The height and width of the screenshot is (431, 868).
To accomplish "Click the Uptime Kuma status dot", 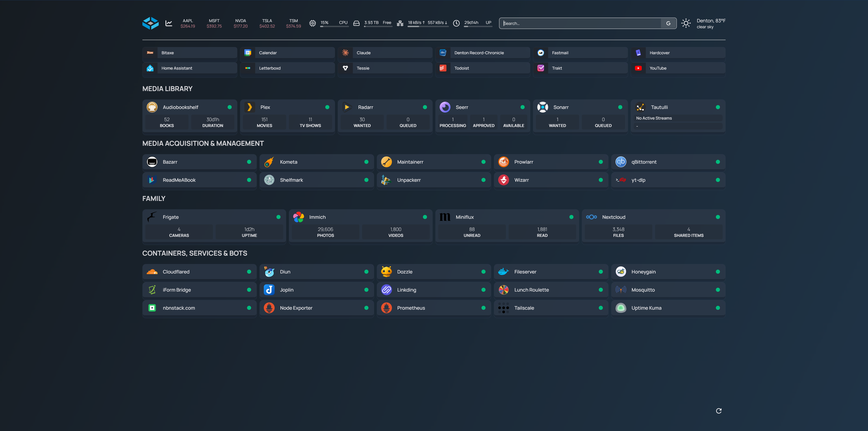I will click(718, 308).
